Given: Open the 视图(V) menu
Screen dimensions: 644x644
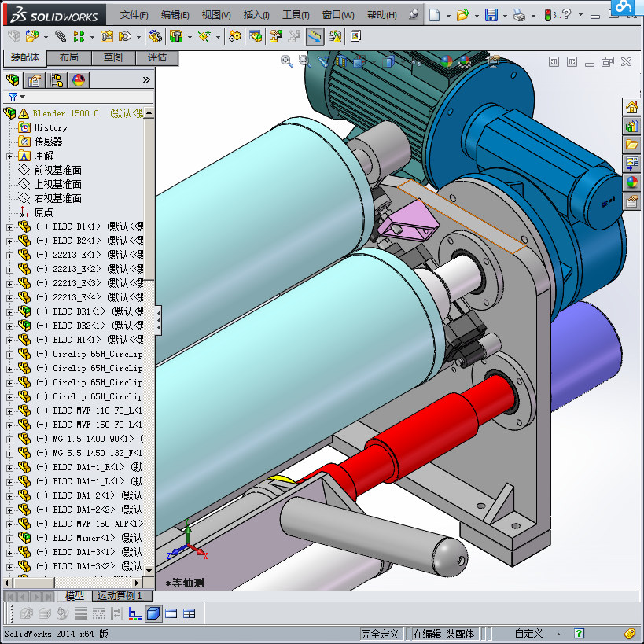Looking at the screenshot, I should click(216, 15).
